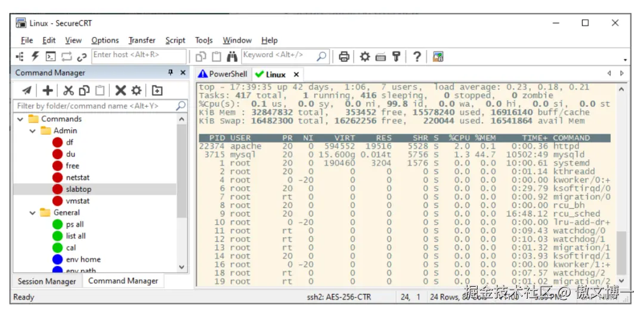
Task: Create new folder in Command Manager toolbar
Action: (157, 91)
